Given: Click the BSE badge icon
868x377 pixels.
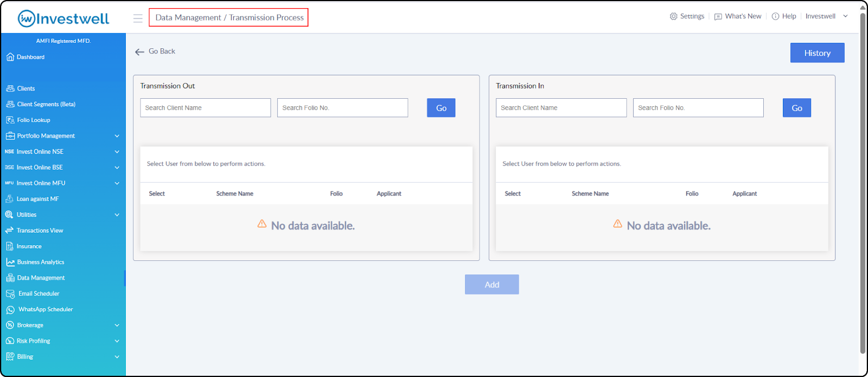Looking at the screenshot, I should (9, 168).
